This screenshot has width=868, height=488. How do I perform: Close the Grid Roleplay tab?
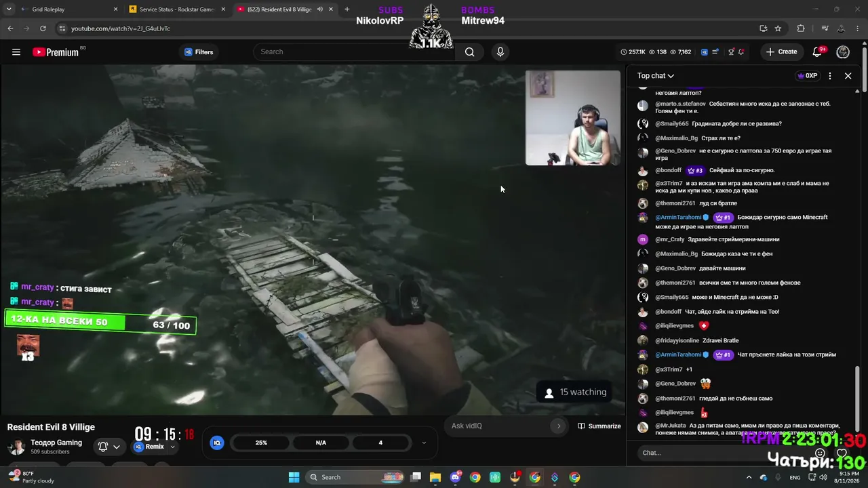pyautogui.click(x=115, y=9)
